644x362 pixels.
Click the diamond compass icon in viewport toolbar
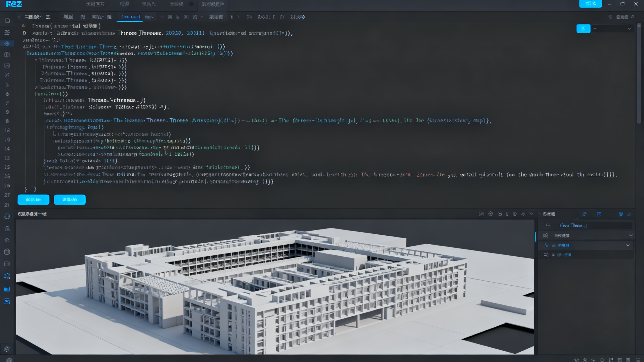point(490,214)
